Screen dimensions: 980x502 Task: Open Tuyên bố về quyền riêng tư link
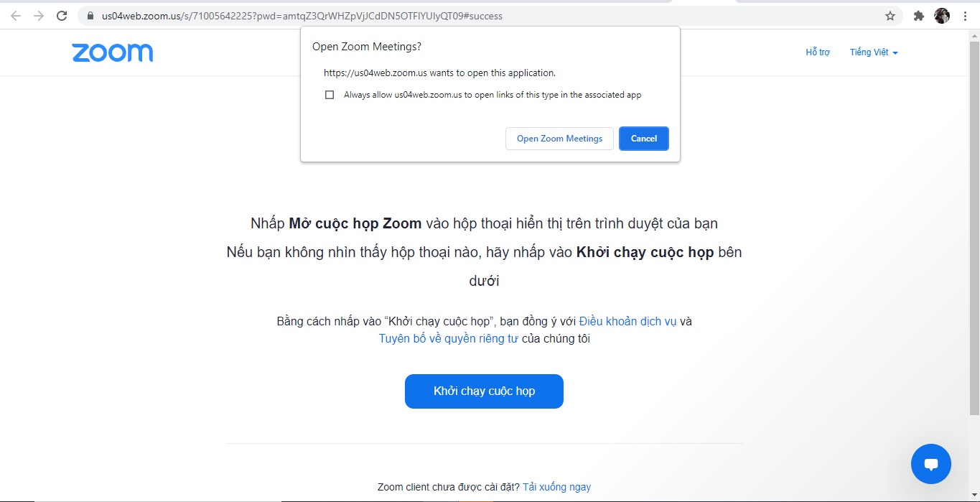click(449, 338)
